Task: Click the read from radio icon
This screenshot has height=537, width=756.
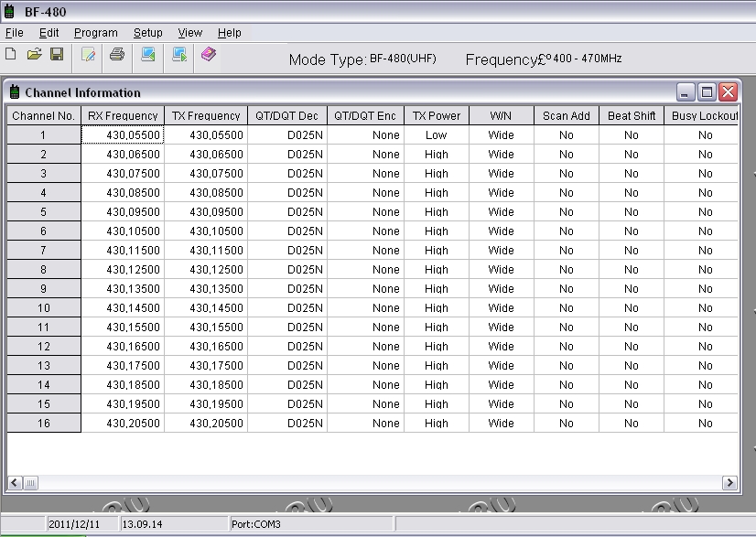Action: pyautogui.click(x=148, y=54)
